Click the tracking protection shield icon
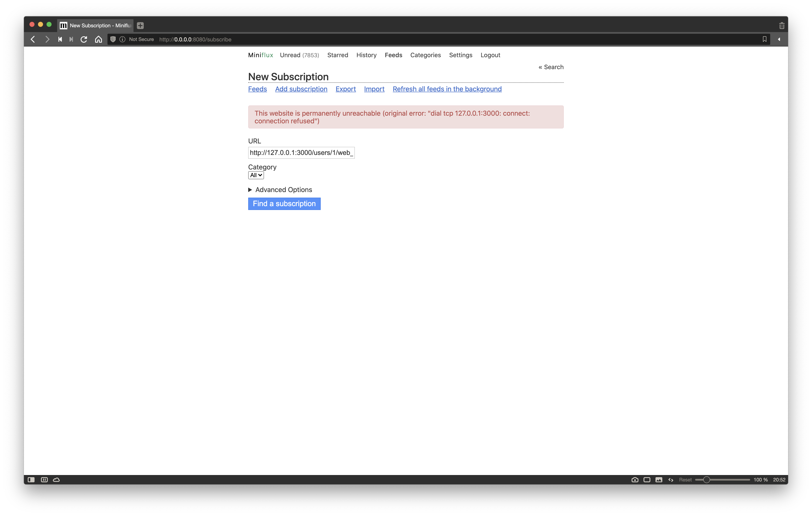Image resolution: width=812 pixels, height=516 pixels. pyautogui.click(x=113, y=39)
